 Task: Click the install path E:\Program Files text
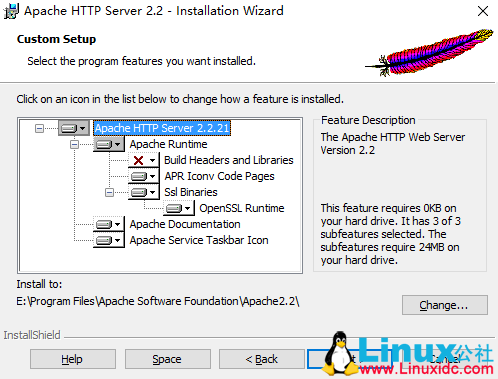158,301
